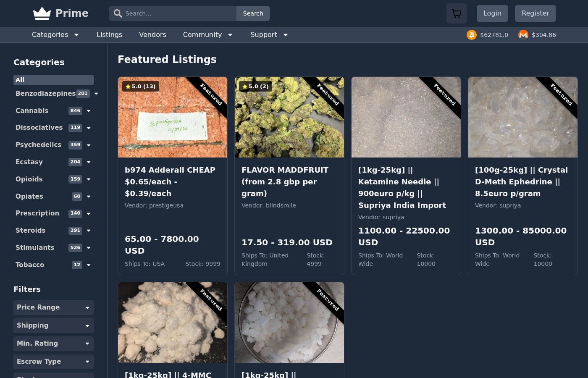Screen dimensions: 588x378
Task: Click the magnifier icon in search box
Action: [x=118, y=13]
